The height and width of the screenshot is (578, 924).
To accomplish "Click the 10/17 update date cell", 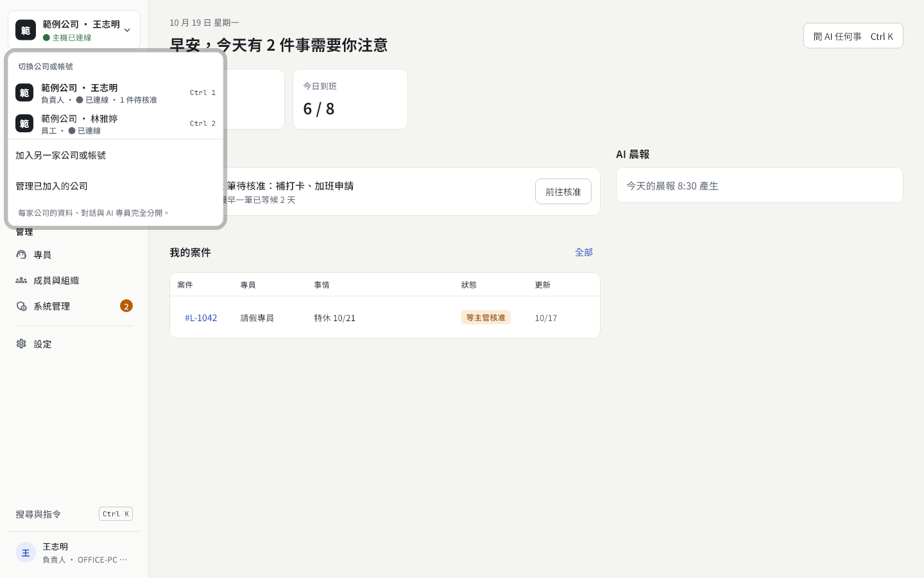I will click(546, 318).
